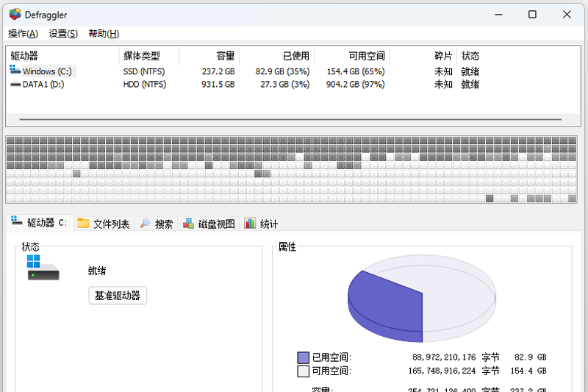The image size is (588, 392).
Task: Click the bar chart icon on 统计 tab
Action: tap(250, 223)
